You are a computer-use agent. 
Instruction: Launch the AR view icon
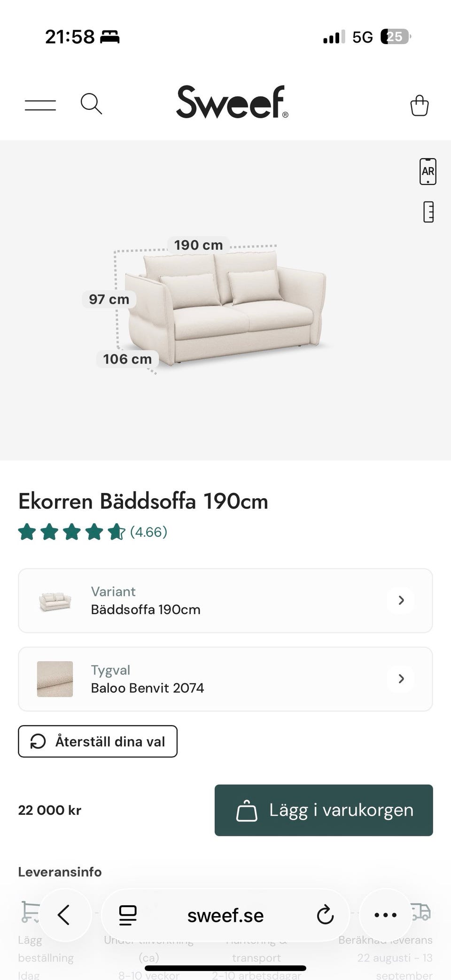pyautogui.click(x=428, y=171)
